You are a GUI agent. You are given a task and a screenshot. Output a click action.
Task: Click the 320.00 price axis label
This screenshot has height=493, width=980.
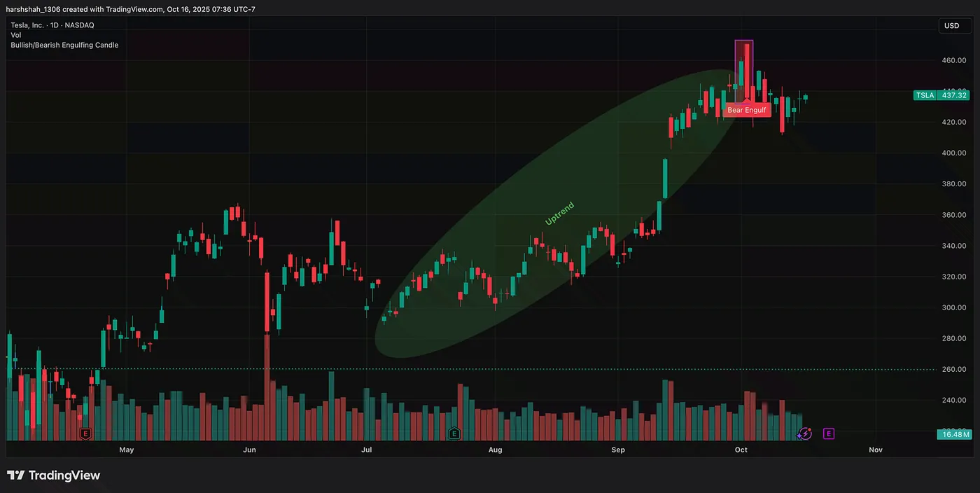[953, 277]
